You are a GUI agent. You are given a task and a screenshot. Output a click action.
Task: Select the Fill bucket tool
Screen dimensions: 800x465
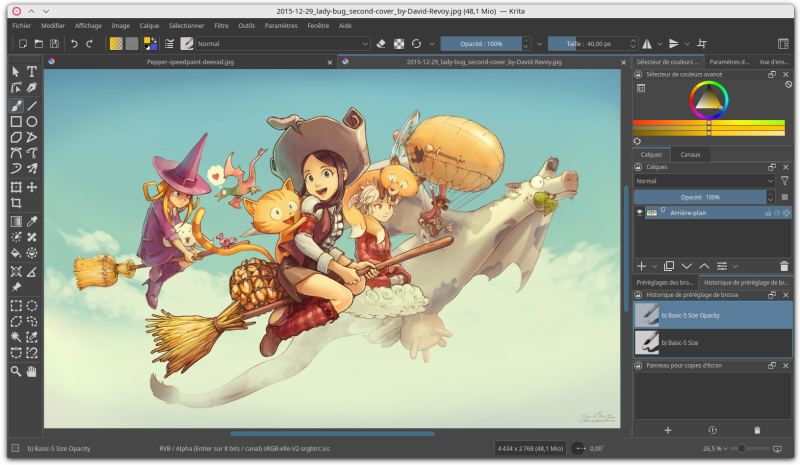point(16,253)
